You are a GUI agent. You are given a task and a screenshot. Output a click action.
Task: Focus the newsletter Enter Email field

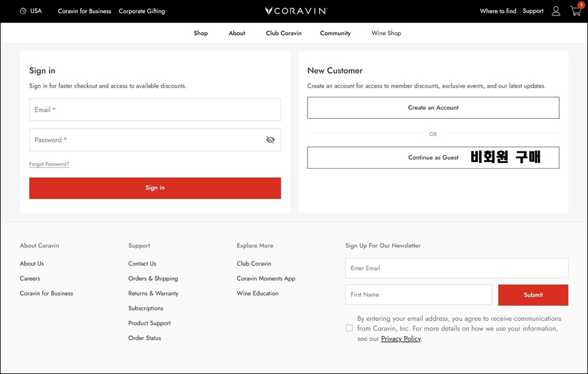[457, 268]
